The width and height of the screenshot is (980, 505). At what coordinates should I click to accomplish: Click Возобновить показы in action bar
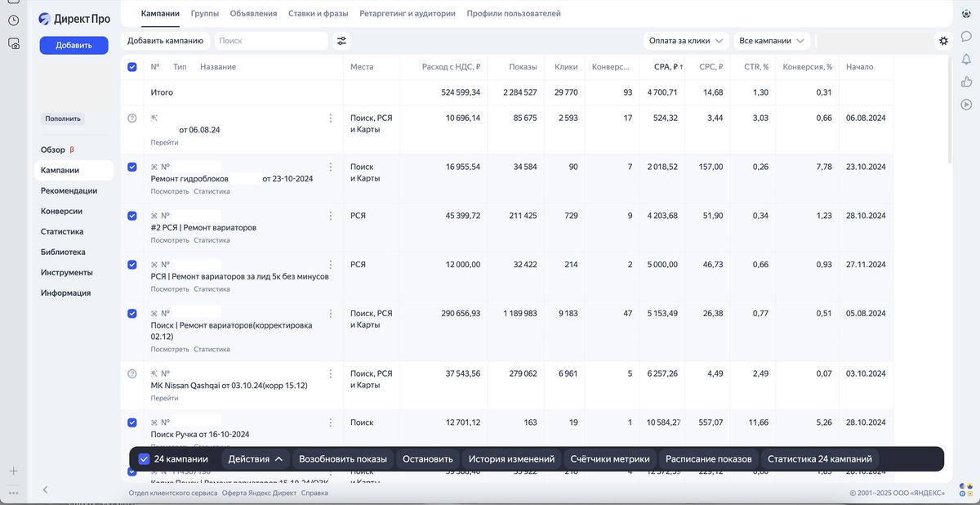click(x=342, y=459)
